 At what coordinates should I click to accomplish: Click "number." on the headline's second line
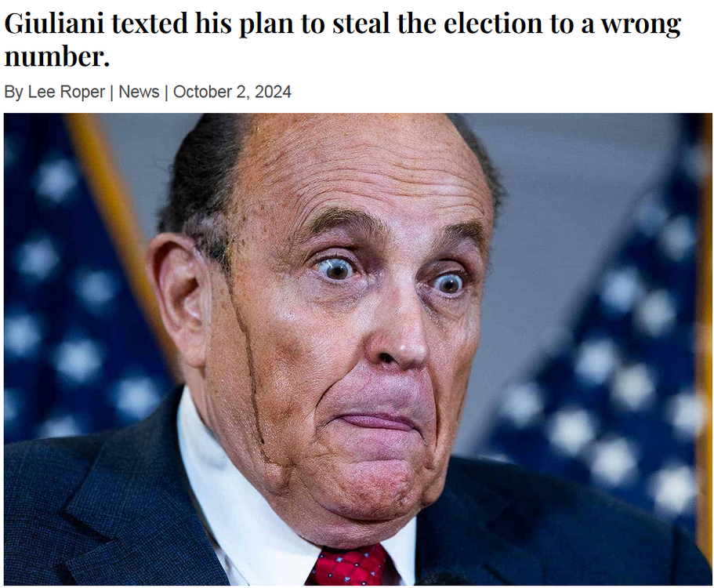click(x=56, y=56)
